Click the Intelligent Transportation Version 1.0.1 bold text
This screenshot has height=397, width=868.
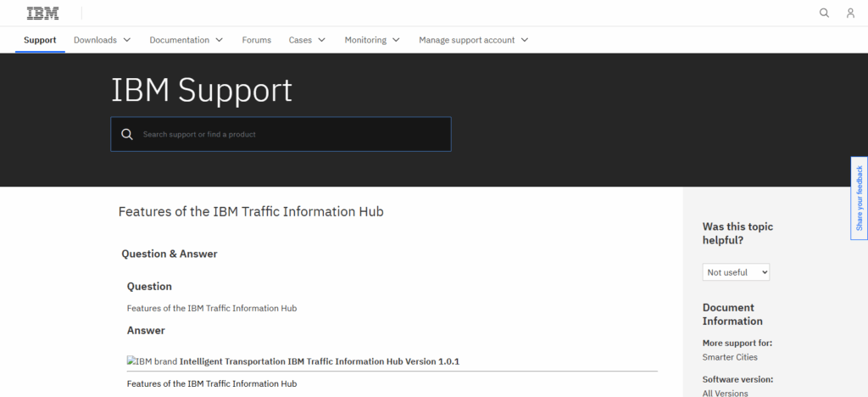[x=320, y=361]
